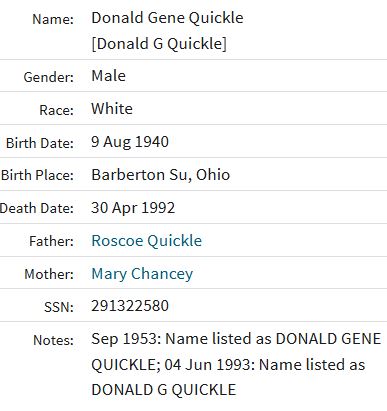Click the alternate name [Donald G Quickle]
This screenshot has width=387, height=411.
[159, 44]
